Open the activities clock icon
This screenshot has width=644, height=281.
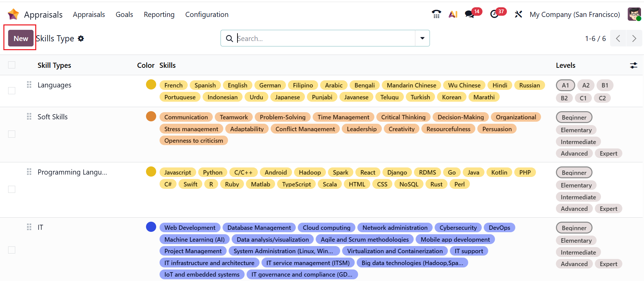[x=494, y=14]
